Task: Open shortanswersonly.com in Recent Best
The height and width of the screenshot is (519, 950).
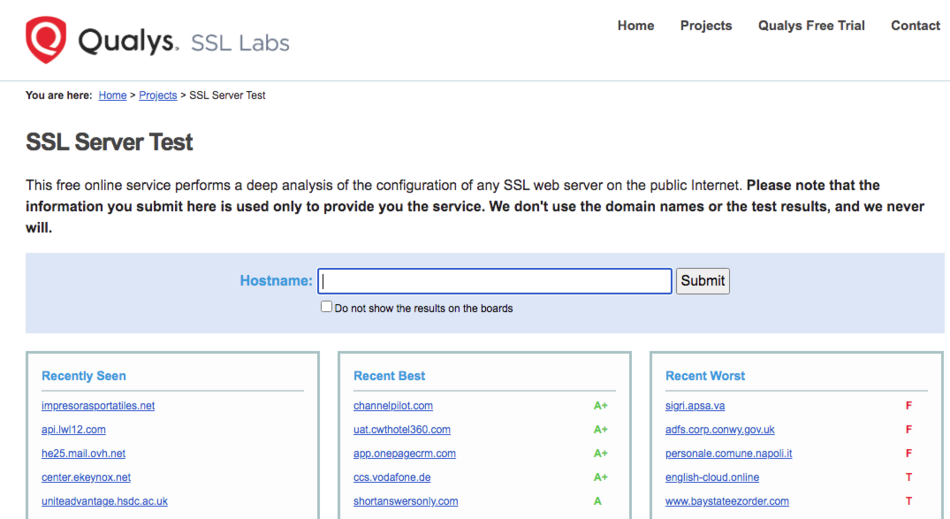Action: 406,501
